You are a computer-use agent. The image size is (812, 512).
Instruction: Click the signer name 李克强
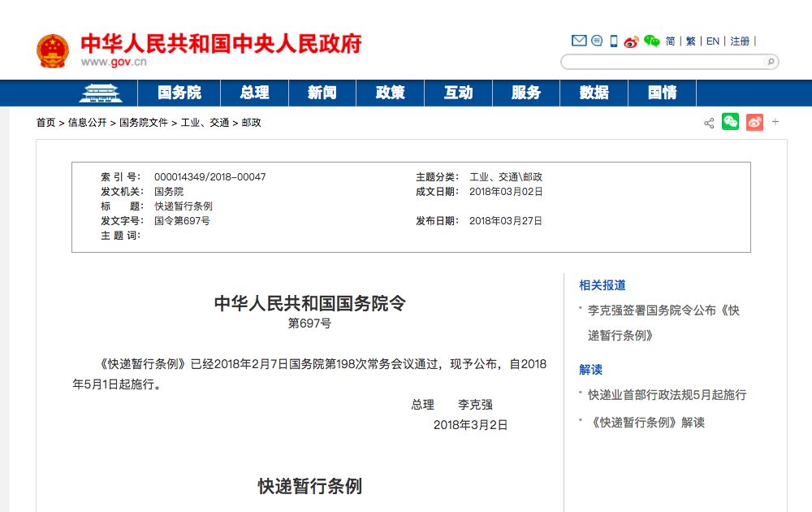475,405
